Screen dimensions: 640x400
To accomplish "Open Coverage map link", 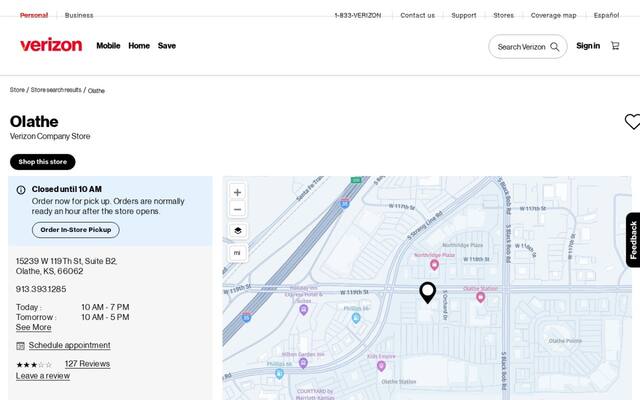I will click(x=553, y=16).
